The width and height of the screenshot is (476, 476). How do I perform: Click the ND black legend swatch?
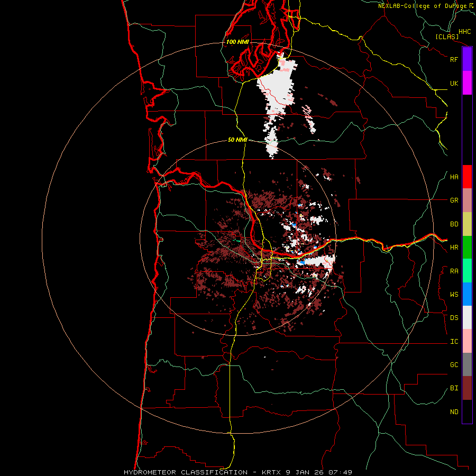click(467, 411)
